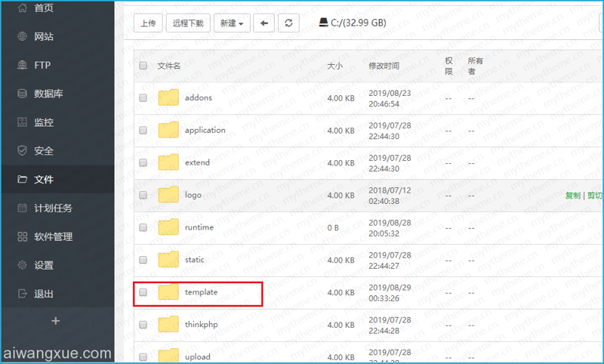This screenshot has width=604, height=364.
Task: Click the C:/ drive icon
Action: 324,23
